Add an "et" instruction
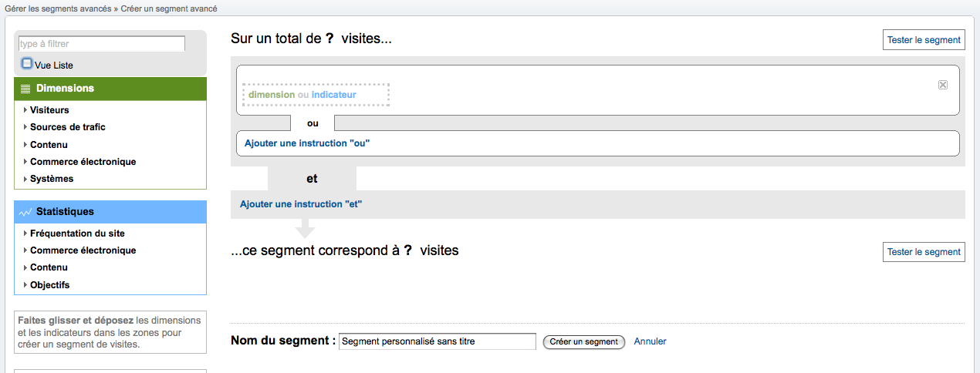This screenshot has width=980, height=373. coord(301,204)
